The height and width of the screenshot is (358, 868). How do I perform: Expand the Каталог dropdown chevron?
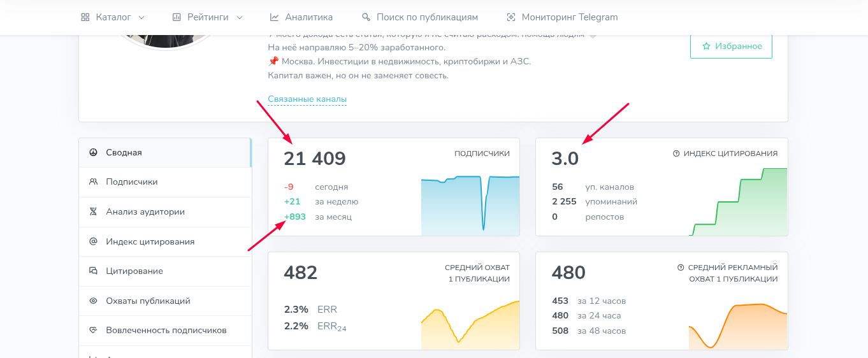click(x=141, y=17)
